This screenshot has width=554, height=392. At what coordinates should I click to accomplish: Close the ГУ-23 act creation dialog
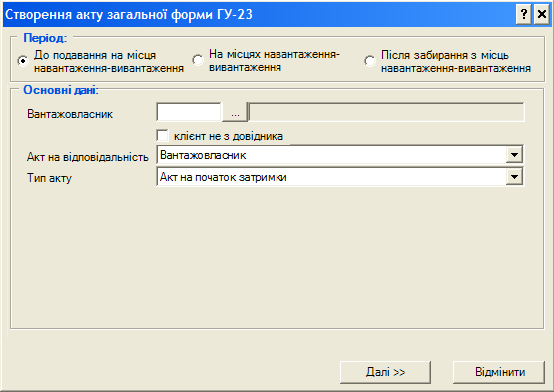[542, 15]
